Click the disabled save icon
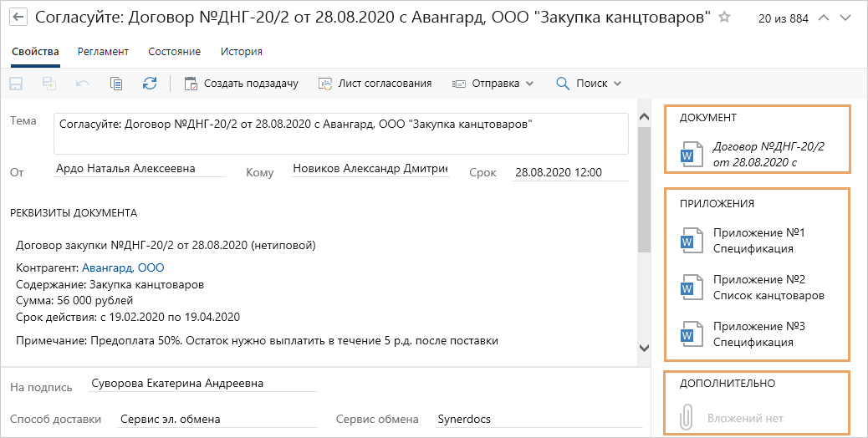The image size is (868, 438). pos(16,83)
